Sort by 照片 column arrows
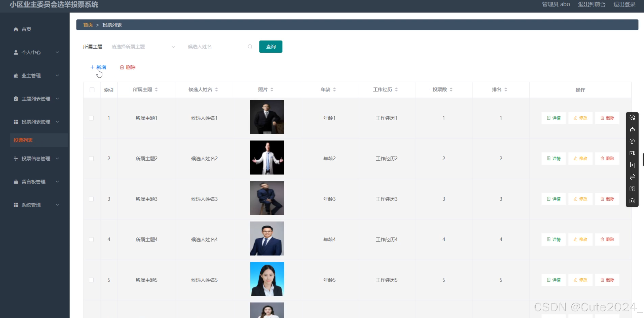 [x=272, y=90]
